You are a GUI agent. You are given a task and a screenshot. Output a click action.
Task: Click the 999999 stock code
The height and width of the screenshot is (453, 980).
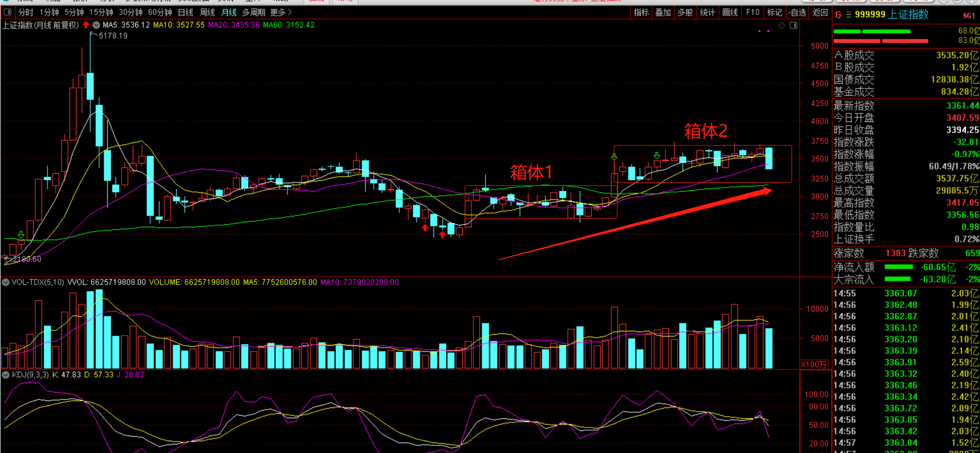coord(870,15)
